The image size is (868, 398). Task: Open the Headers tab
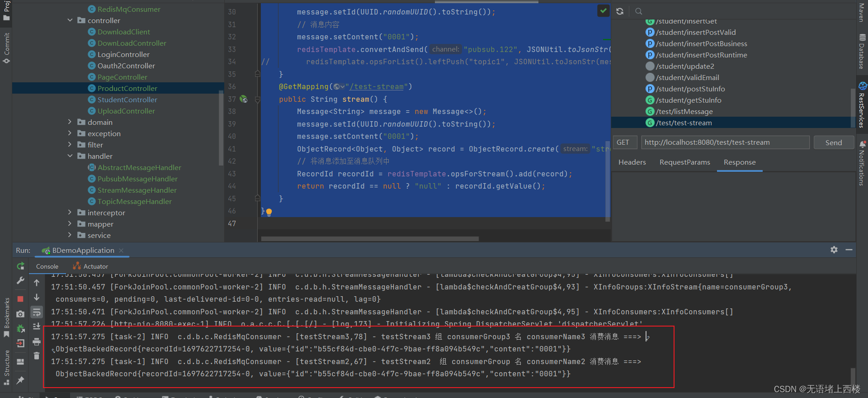(x=632, y=162)
